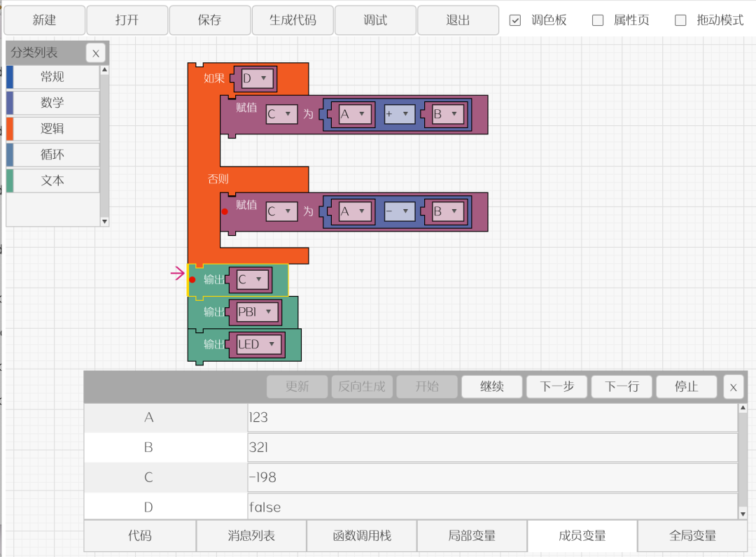
Task: Click the red breakpoint dot on the 输出 C block
Action: (x=192, y=280)
